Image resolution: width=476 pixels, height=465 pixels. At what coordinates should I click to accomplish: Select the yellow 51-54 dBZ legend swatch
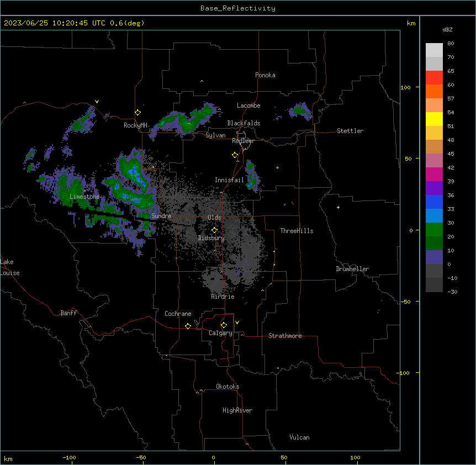click(434, 119)
